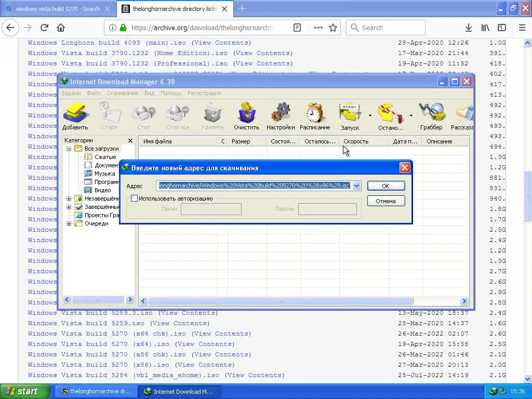Open the Помощь menu
The width and height of the screenshot is (532, 399).
(171, 93)
